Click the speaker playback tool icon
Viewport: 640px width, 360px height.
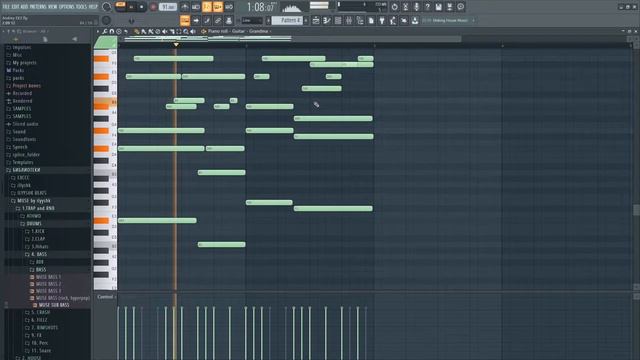pos(193,31)
